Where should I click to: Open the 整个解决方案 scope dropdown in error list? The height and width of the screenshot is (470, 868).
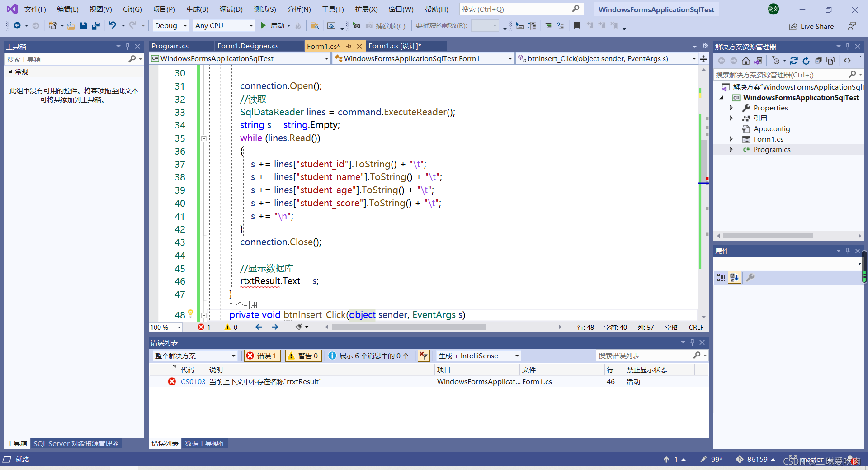click(195, 356)
